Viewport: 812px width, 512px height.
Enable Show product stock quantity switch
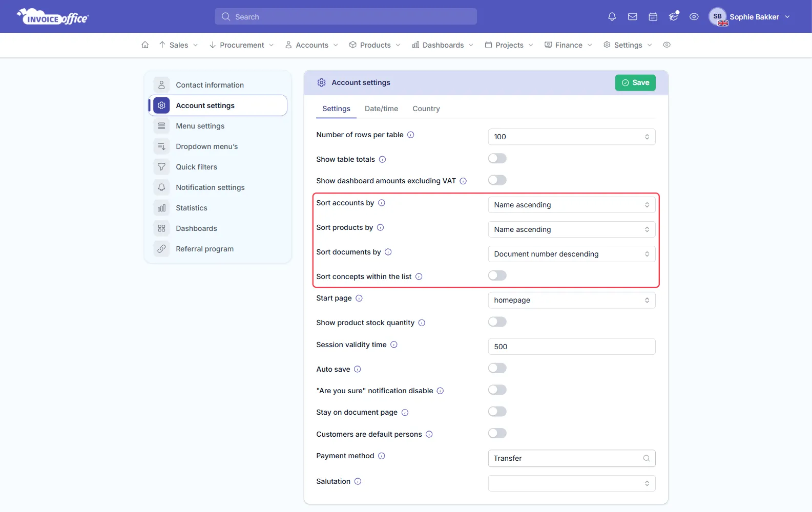click(x=497, y=322)
